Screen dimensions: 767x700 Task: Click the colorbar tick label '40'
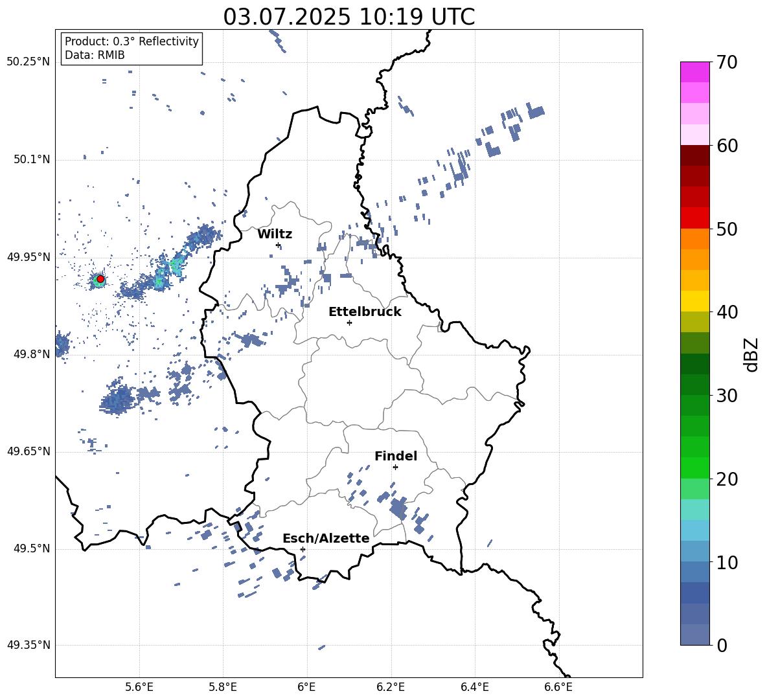pos(727,312)
